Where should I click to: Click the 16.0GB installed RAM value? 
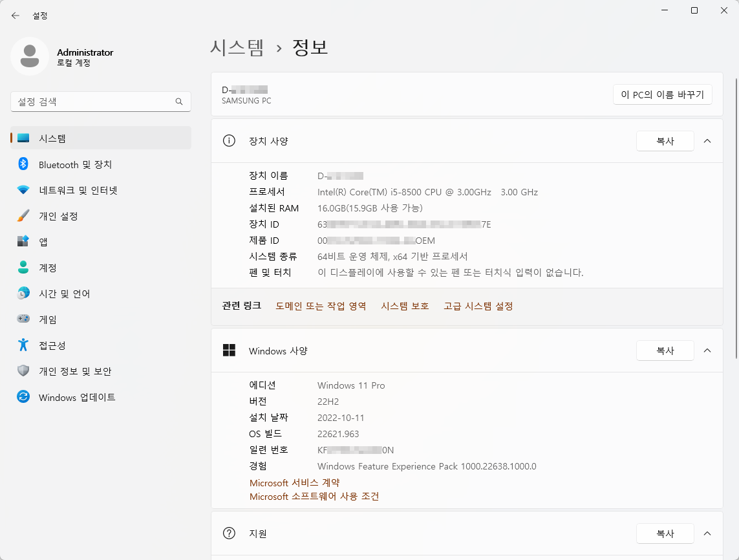[x=370, y=208]
